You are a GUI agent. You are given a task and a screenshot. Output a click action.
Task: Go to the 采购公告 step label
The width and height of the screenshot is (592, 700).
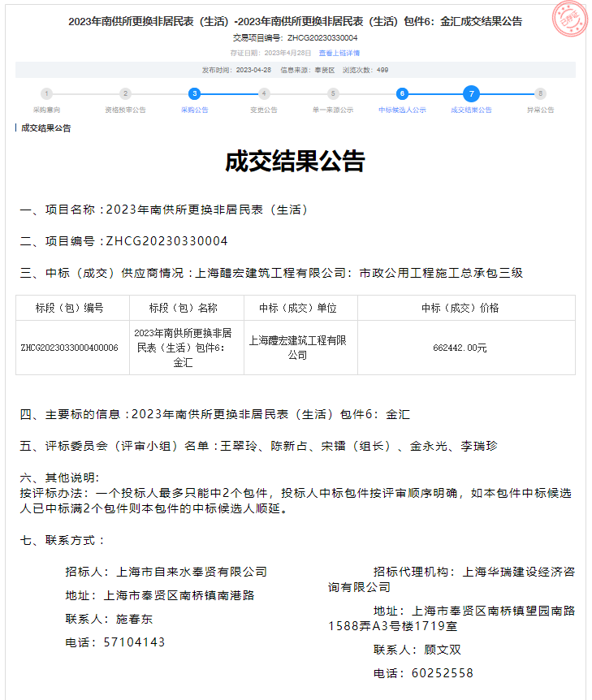click(194, 110)
